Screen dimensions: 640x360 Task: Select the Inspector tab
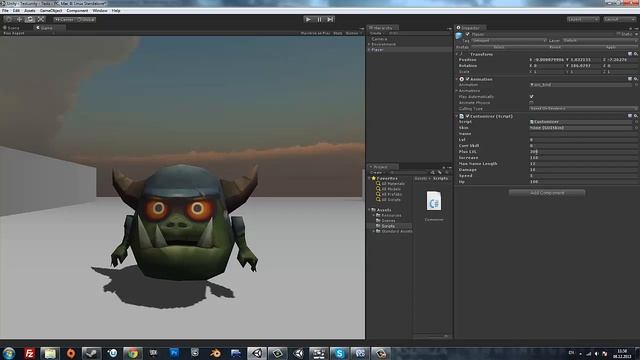click(470, 28)
